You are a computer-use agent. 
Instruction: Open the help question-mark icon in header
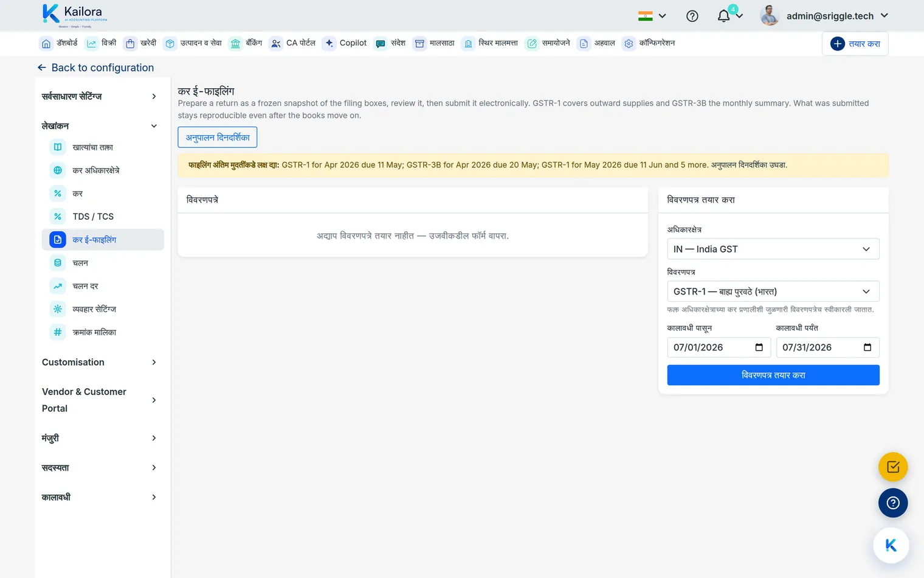[692, 16]
